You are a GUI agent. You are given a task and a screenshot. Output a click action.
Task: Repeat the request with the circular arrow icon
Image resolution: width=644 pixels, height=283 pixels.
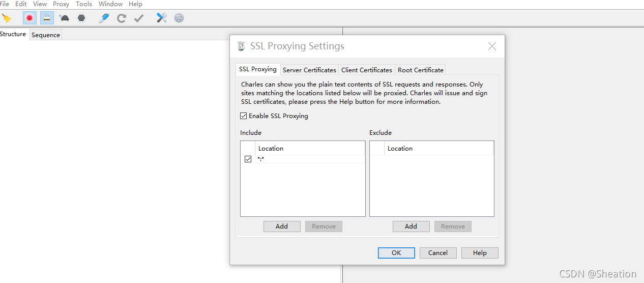pos(121,18)
